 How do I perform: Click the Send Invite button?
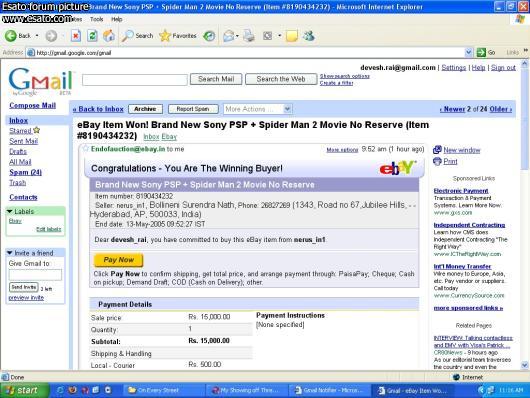click(x=23, y=287)
